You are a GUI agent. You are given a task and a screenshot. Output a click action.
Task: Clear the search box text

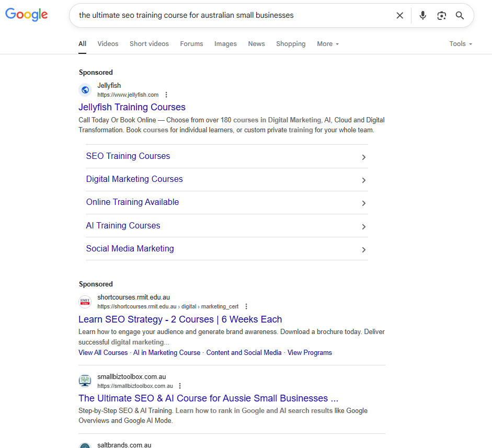click(x=400, y=16)
